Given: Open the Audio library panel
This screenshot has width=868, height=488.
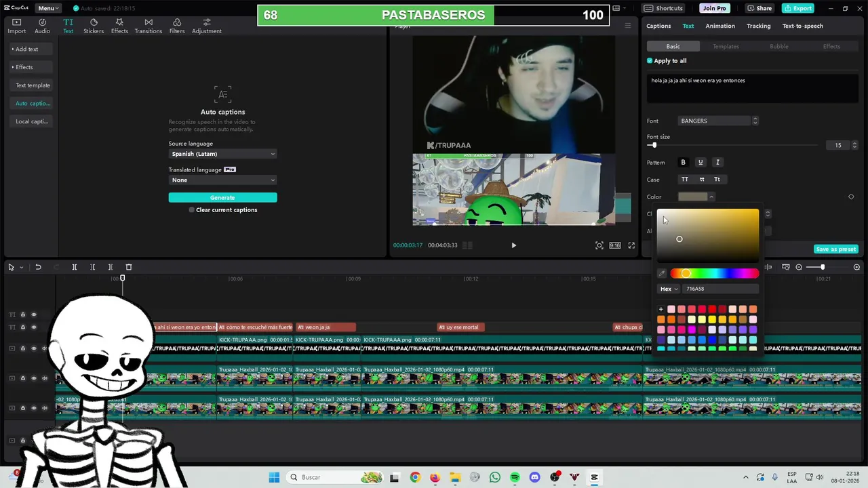Looking at the screenshot, I should click(42, 26).
